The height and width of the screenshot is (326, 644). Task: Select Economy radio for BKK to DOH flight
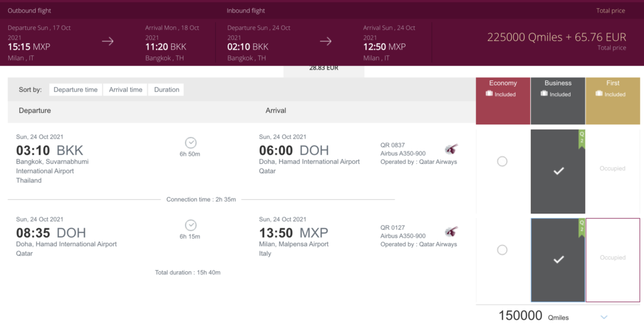coord(502,161)
